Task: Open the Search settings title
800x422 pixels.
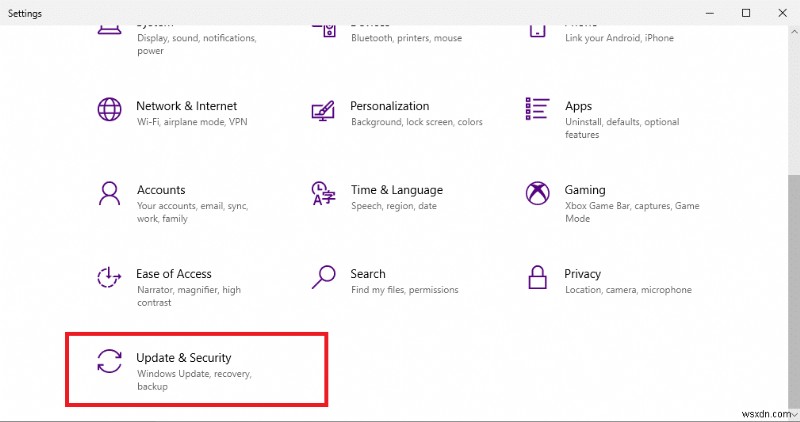Action: pyautogui.click(x=368, y=274)
